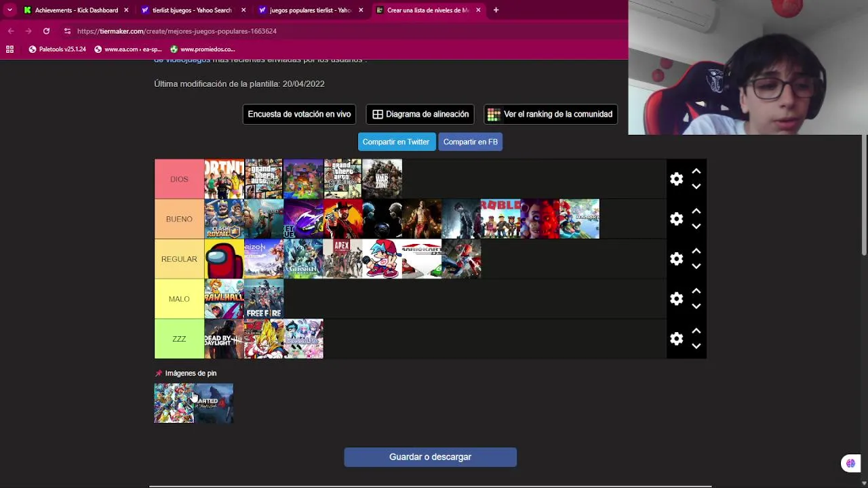The height and width of the screenshot is (488, 868).
Task: Click Encuesta de votación en vivo button
Action: 299,114
